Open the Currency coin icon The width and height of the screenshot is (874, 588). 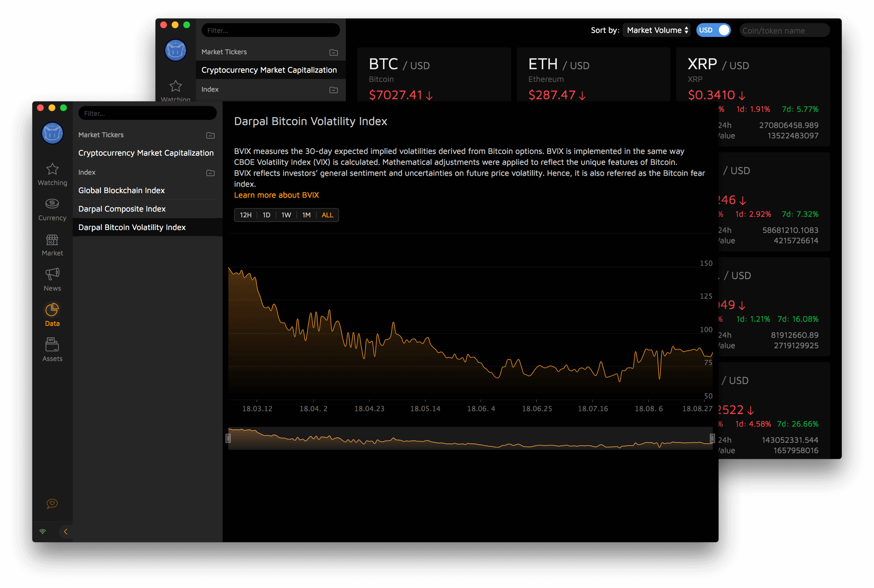click(x=52, y=204)
